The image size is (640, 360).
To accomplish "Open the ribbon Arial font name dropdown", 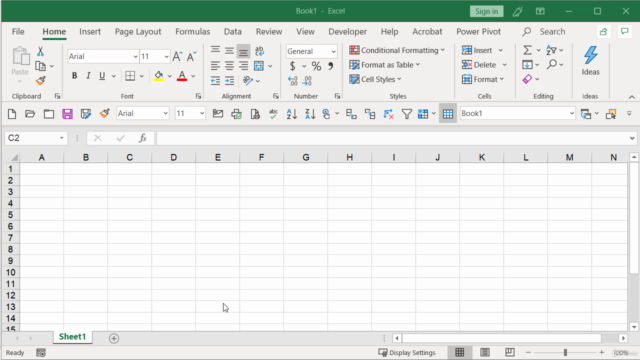I will 136,56.
